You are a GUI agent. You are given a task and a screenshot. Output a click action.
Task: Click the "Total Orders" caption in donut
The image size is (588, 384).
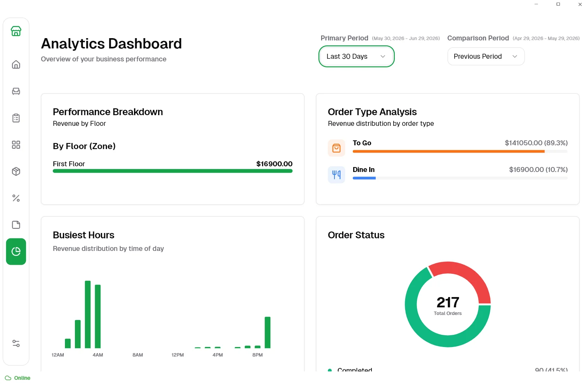pyautogui.click(x=448, y=313)
